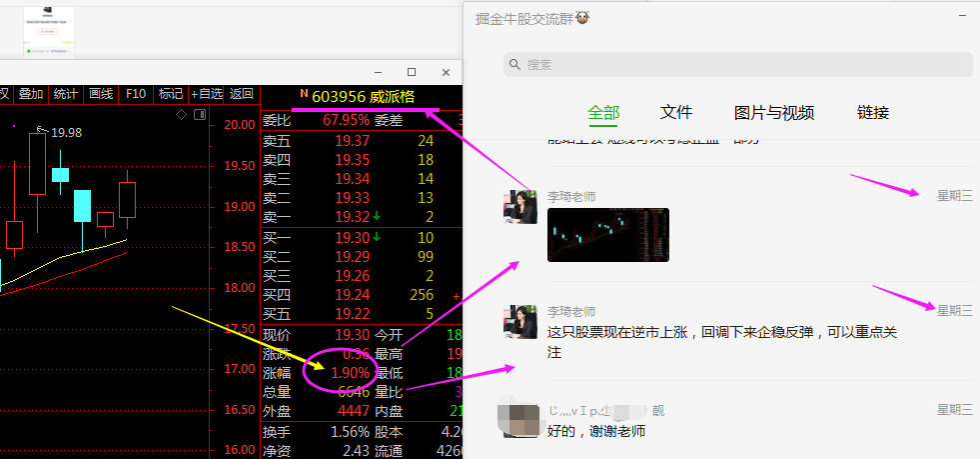Maximize the stock software window
This screenshot has height=459, width=980.
click(x=412, y=72)
